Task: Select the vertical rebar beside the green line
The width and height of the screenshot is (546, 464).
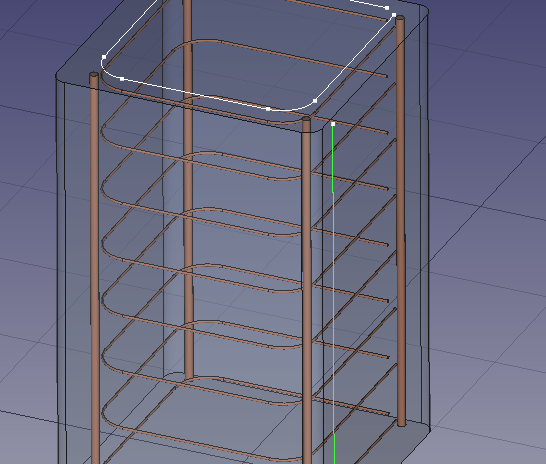Action: tap(306, 291)
